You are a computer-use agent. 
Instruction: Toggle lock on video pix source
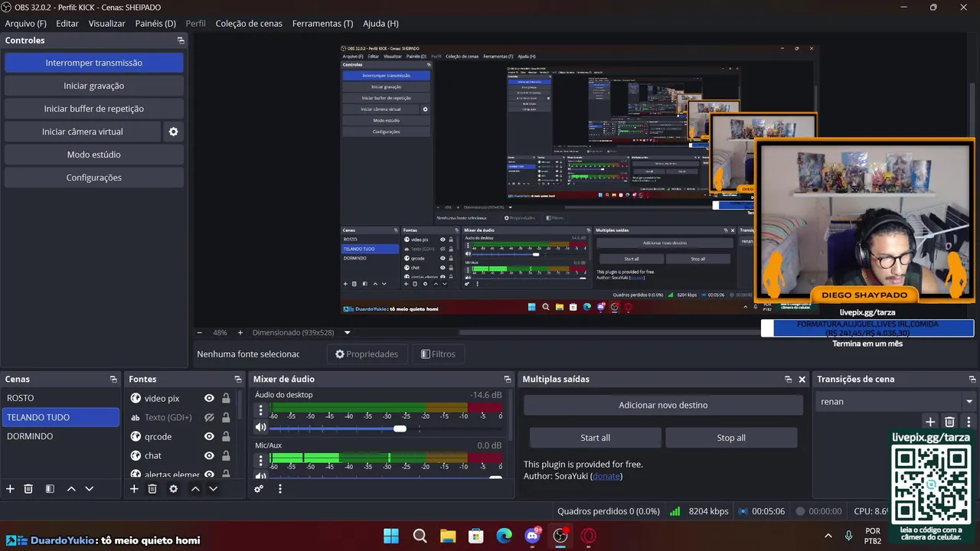click(226, 398)
